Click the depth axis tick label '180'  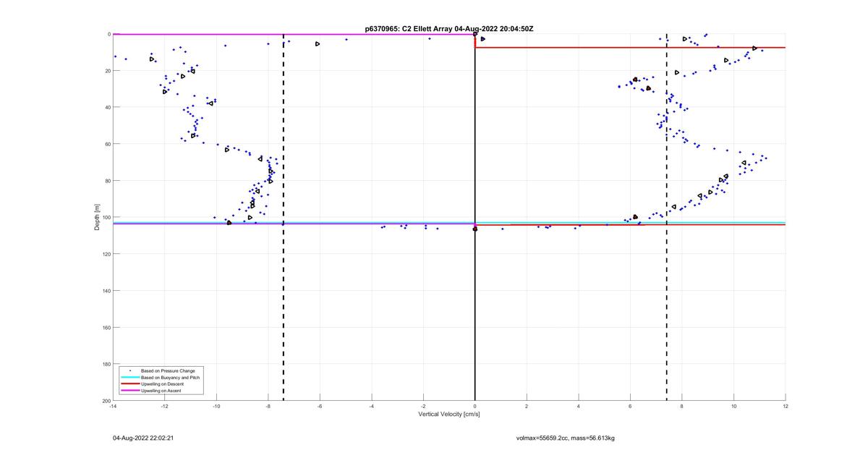pos(106,364)
